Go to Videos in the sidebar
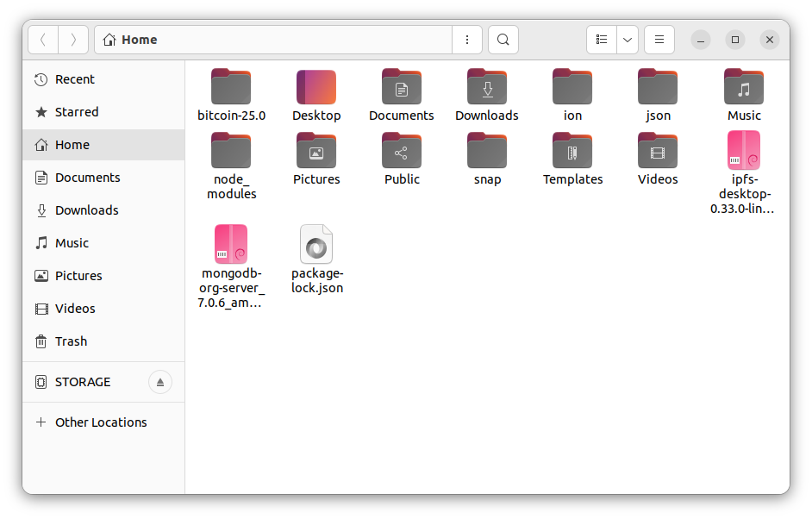The height and width of the screenshot is (519, 812). click(x=103, y=309)
